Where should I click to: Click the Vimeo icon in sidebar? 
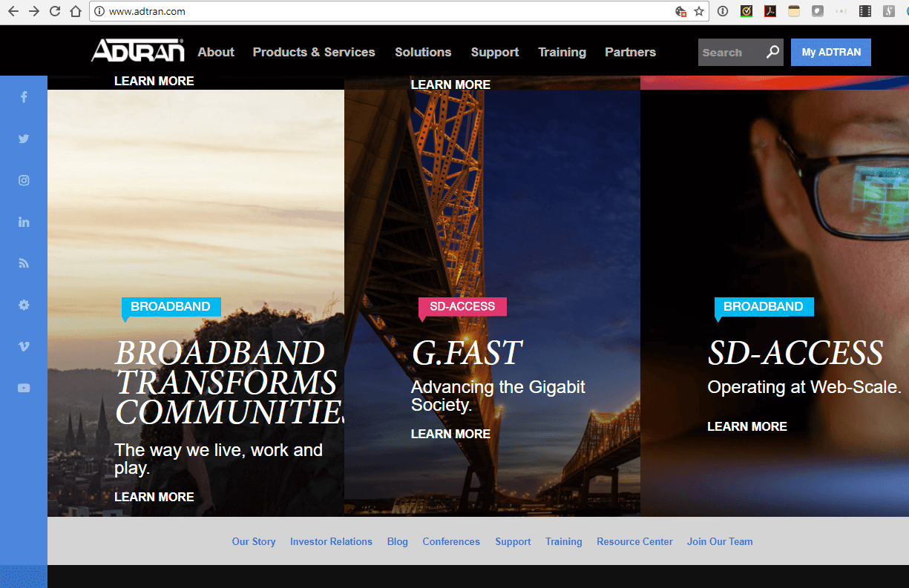pos(24,346)
